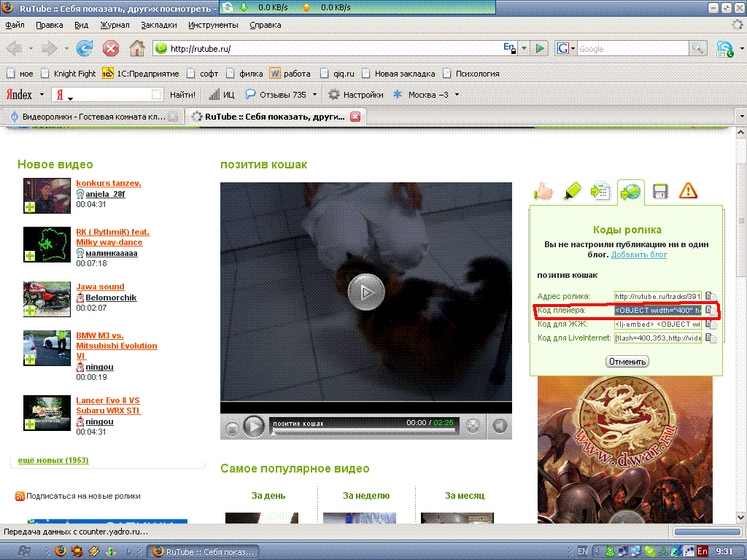Viewport: 747px width, 560px height.
Task: Click the 'Найти!' Yandex search button
Action: click(182, 95)
